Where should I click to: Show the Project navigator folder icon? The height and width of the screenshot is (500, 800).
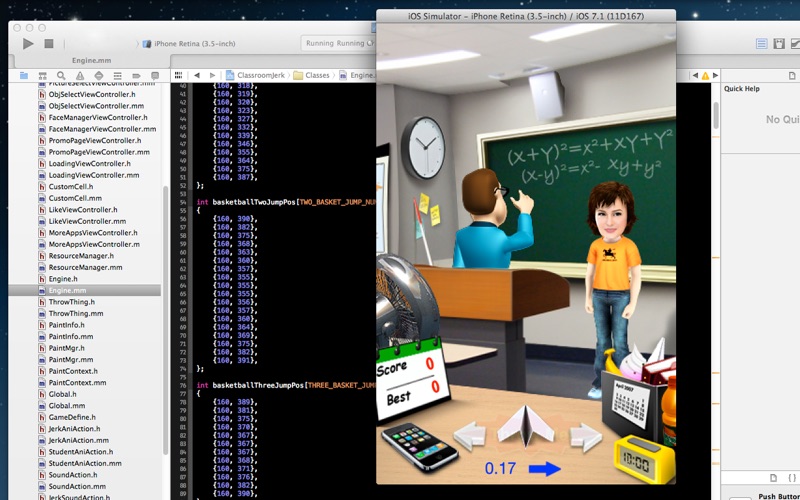click(x=24, y=76)
